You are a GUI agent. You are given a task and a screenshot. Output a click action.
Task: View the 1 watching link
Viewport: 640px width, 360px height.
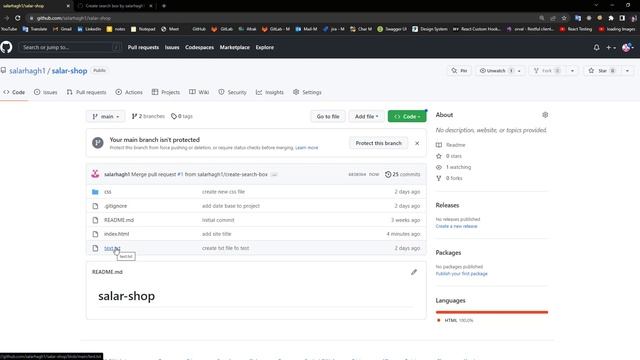(453, 167)
